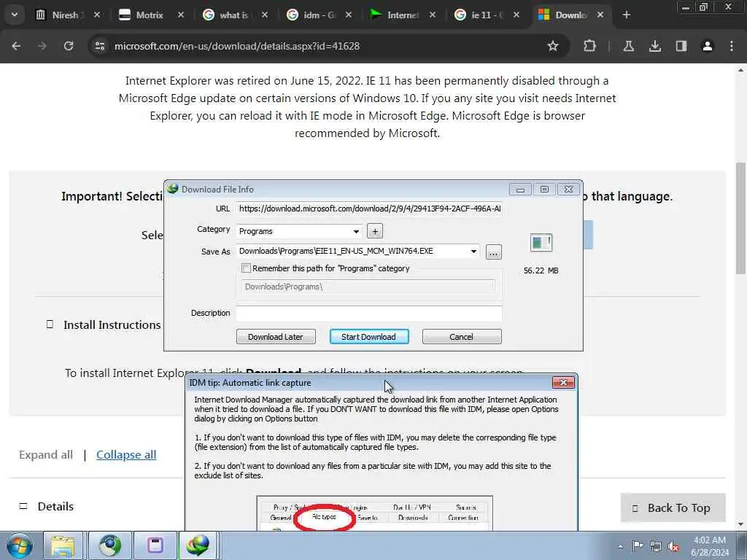
Task: Close the Internet tab
Action: click(432, 15)
